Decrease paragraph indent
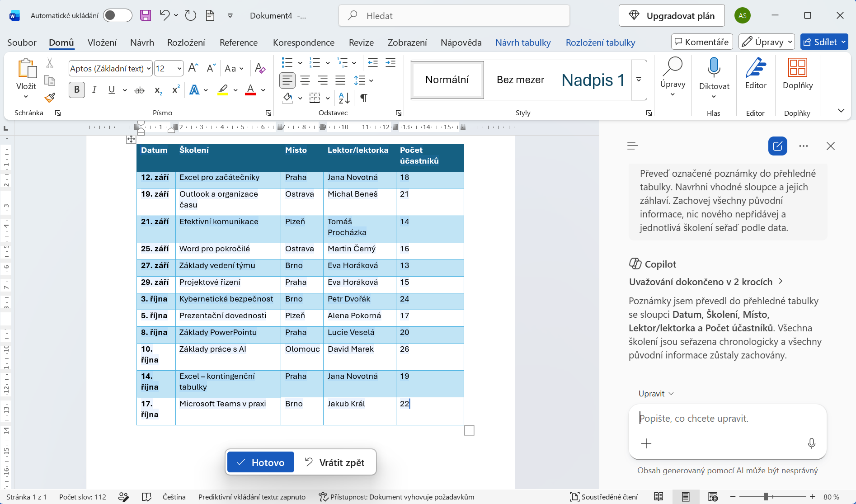856x504 pixels. point(372,63)
